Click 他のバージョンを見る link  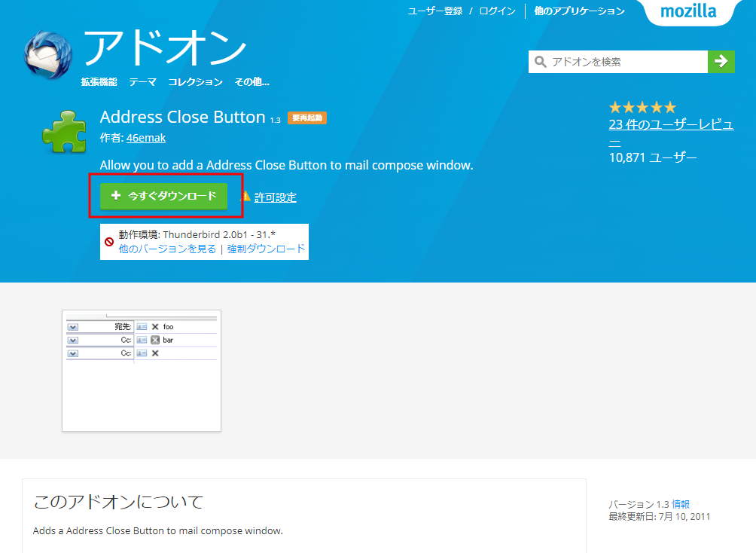(x=167, y=249)
